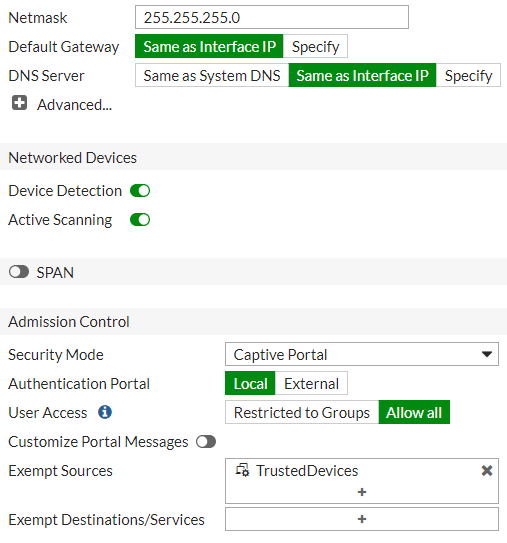Click the TrustedDevices entry text
The image size is (507, 543).
(307, 471)
